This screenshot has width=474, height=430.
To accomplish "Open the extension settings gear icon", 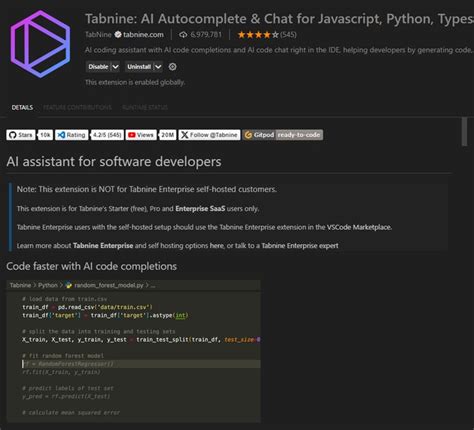I will click(172, 67).
